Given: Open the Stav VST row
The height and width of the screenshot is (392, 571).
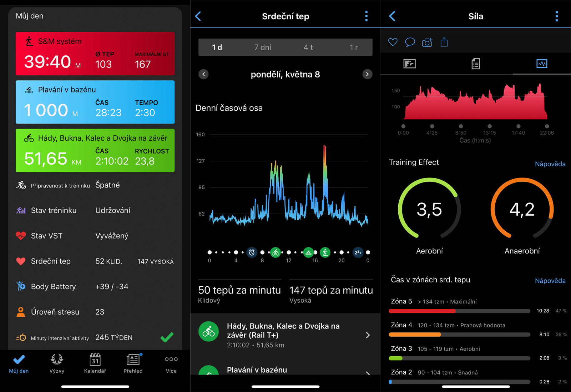Looking at the screenshot, I should click(95, 236).
